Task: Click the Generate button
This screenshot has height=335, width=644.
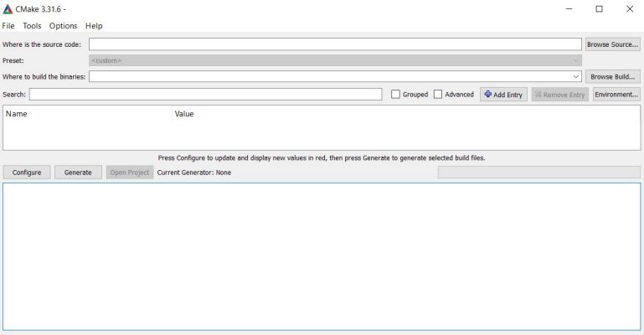Action: coord(78,173)
